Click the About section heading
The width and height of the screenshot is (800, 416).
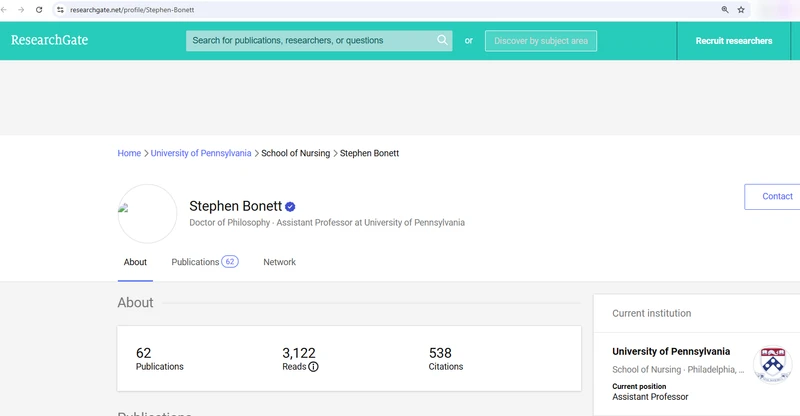coord(135,303)
